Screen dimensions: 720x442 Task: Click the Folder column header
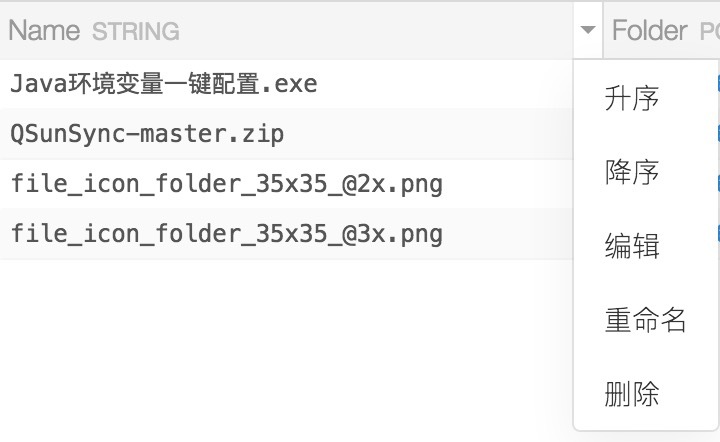[649, 31]
